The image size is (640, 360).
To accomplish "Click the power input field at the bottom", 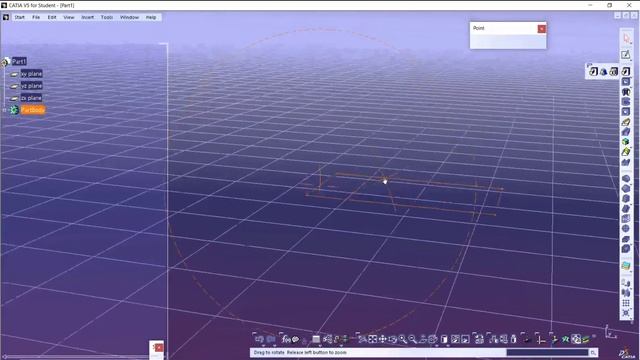I will point(547,352).
